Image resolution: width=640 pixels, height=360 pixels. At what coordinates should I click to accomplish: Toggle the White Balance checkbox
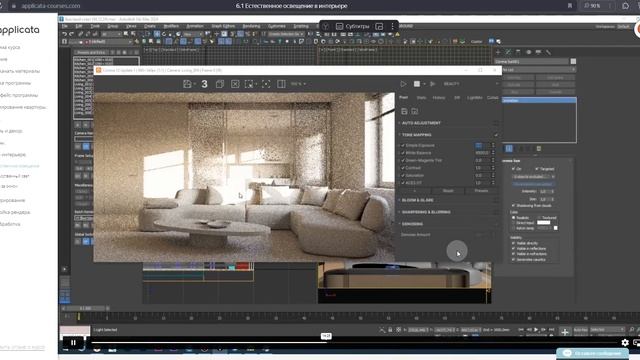[403, 153]
